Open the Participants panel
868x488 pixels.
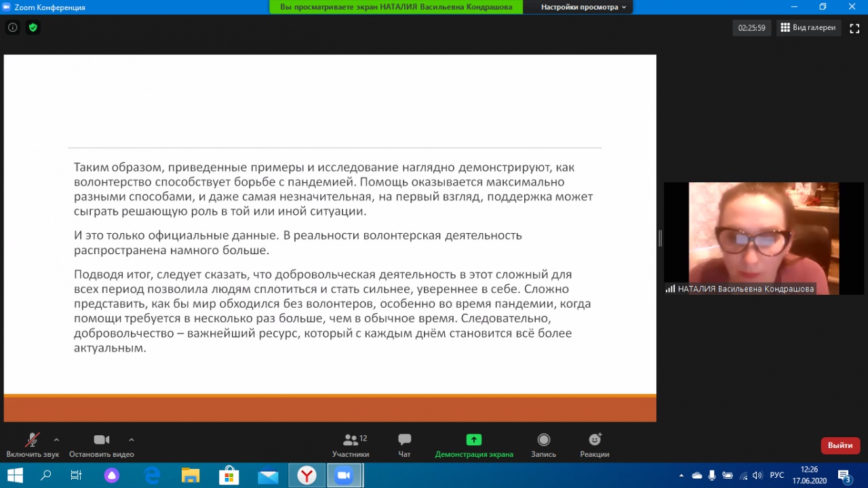pyautogui.click(x=351, y=445)
